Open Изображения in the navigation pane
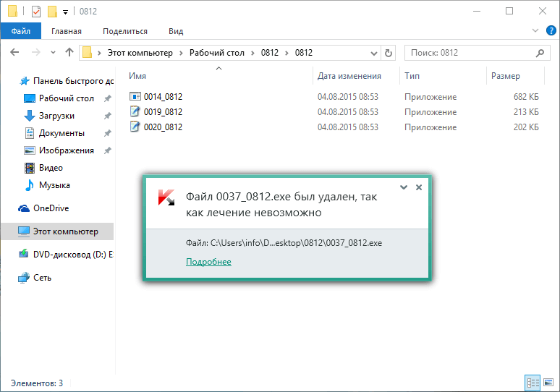The image size is (560, 392). [x=59, y=150]
